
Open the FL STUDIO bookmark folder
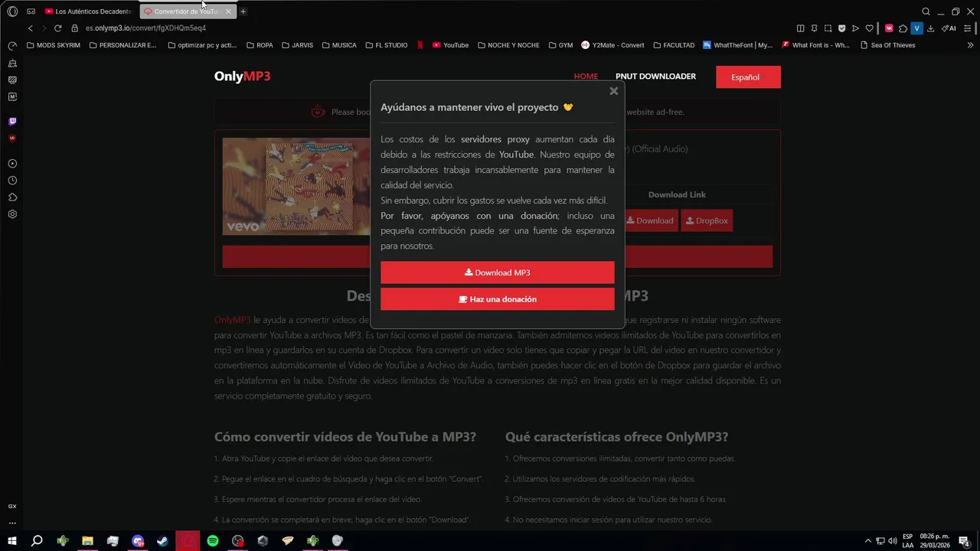[x=386, y=45]
